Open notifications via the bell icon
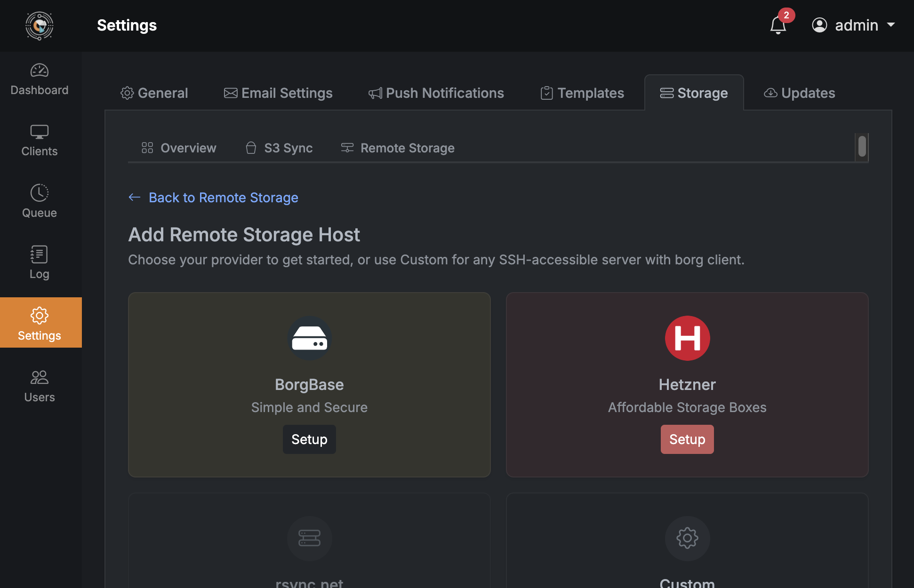The height and width of the screenshot is (588, 914). pyautogui.click(x=778, y=25)
